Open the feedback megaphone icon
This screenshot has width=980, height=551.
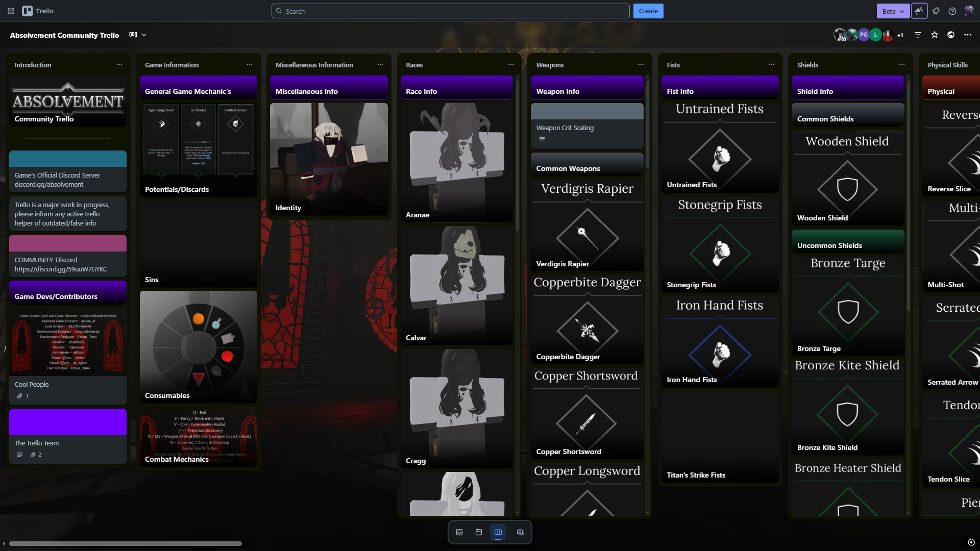pyautogui.click(x=919, y=11)
